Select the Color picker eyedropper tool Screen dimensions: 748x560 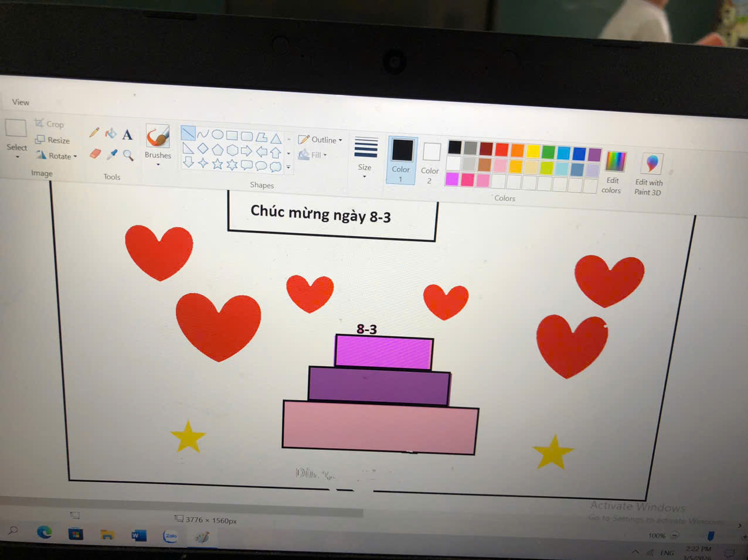(111, 155)
